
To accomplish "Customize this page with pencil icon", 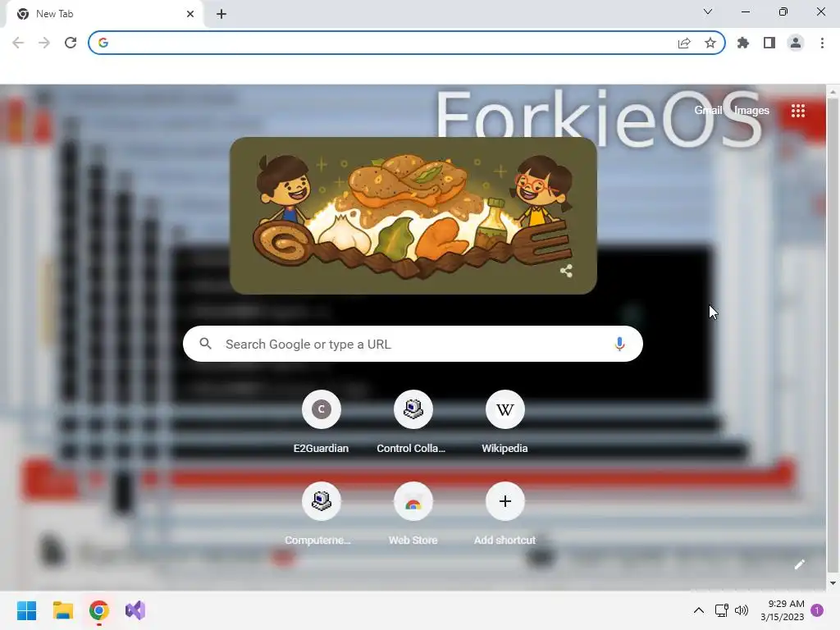I will [x=799, y=564].
